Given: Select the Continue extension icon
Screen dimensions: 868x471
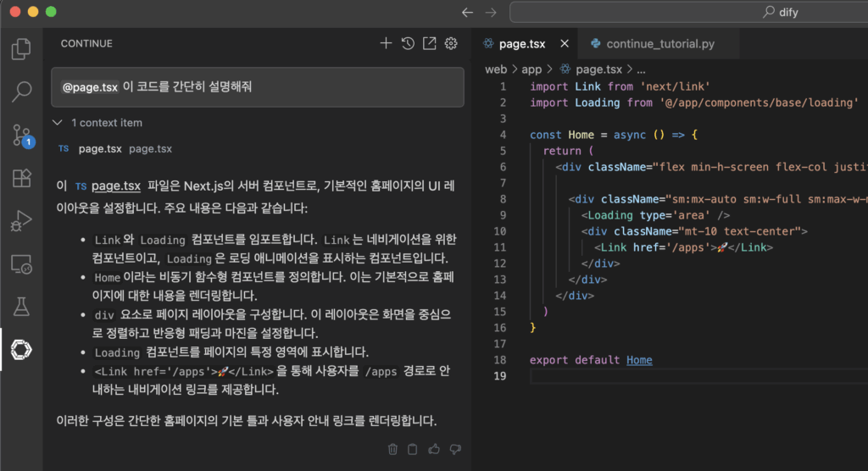Looking at the screenshot, I should pos(21,350).
